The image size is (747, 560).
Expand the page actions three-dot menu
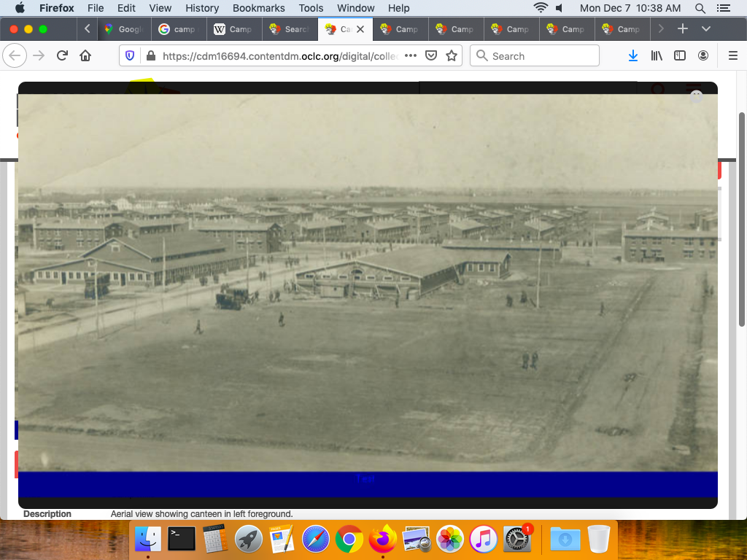coord(411,56)
